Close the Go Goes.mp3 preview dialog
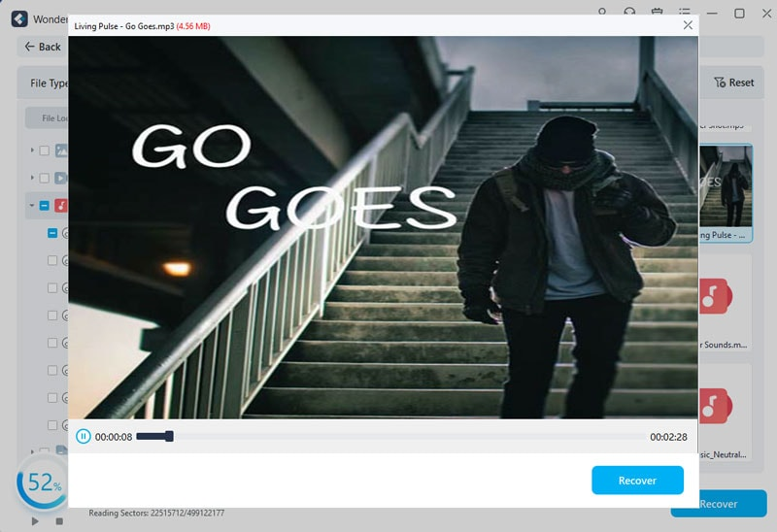777x532 pixels. coord(688,25)
